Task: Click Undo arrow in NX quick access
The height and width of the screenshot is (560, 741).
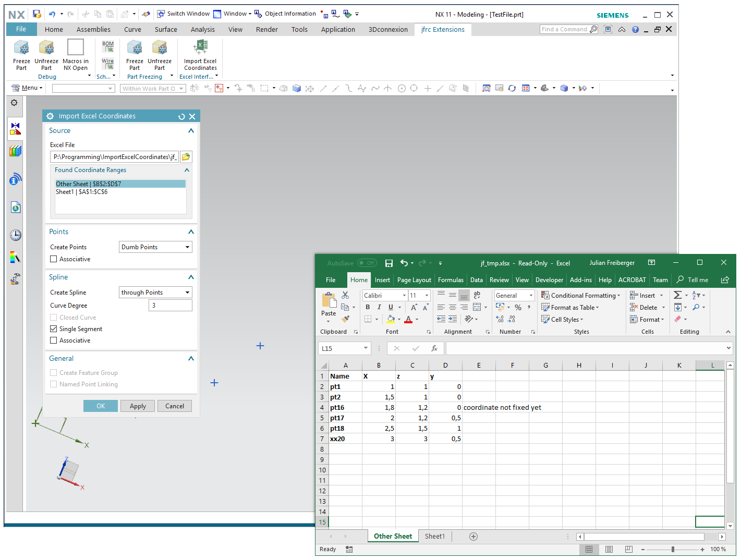Action: point(52,14)
